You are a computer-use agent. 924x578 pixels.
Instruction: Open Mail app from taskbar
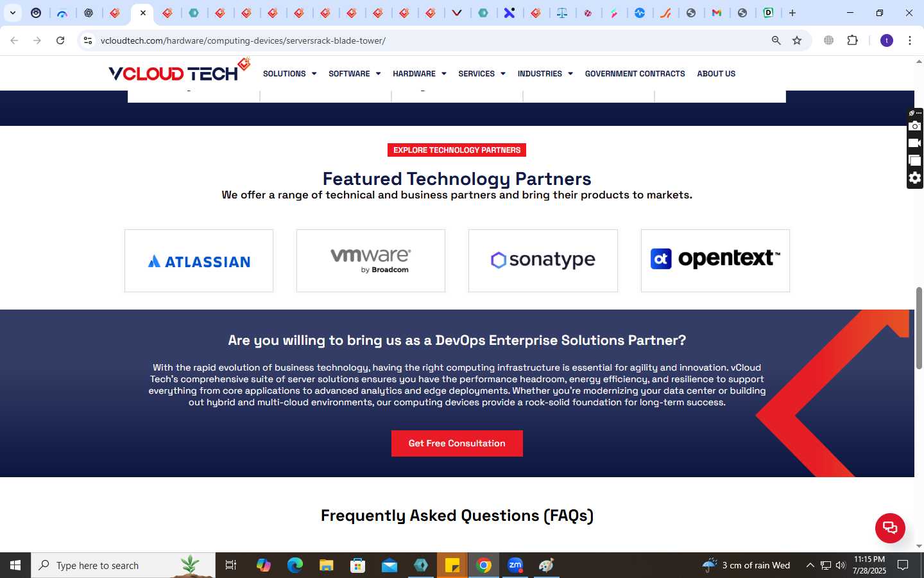pos(389,565)
